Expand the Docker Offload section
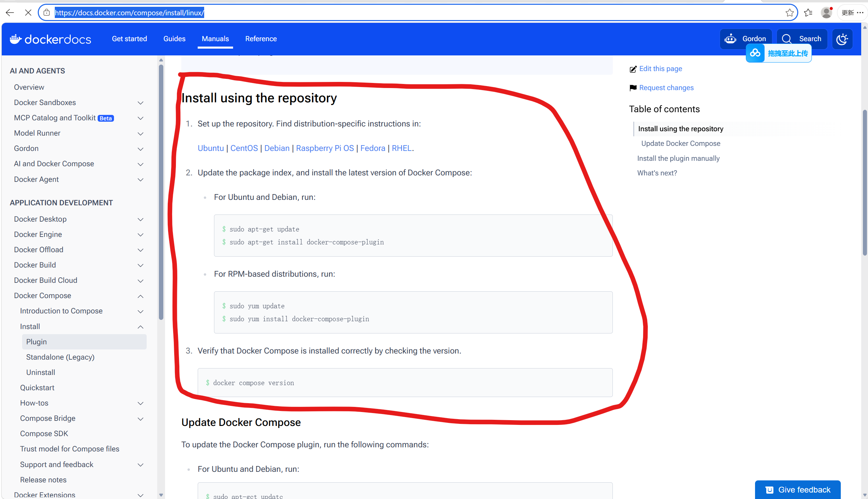 [x=140, y=250]
